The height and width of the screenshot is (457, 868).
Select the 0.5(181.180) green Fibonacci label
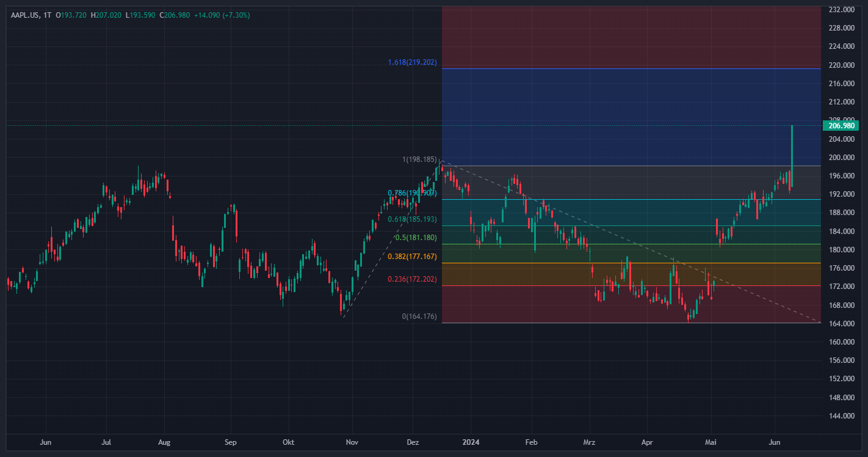point(416,238)
